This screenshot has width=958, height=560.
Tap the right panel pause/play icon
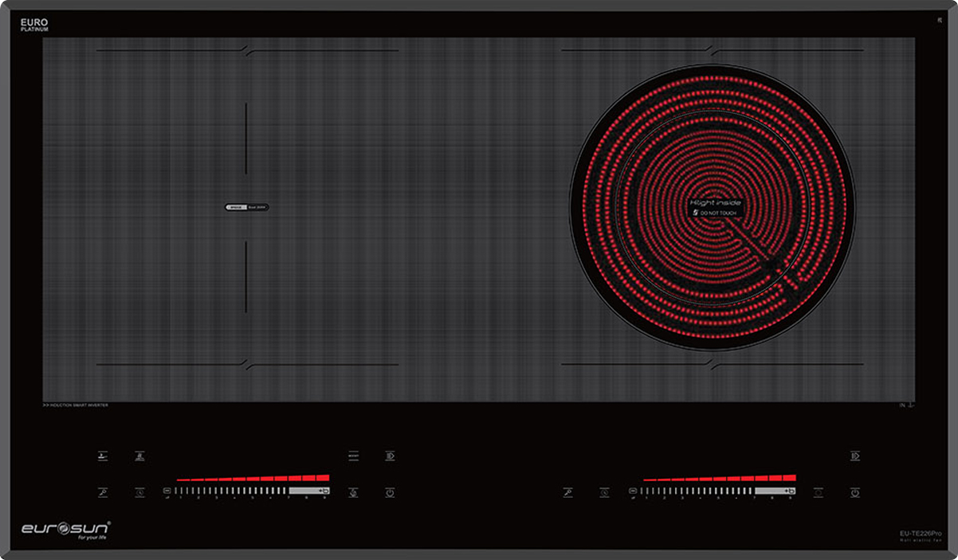(x=854, y=456)
